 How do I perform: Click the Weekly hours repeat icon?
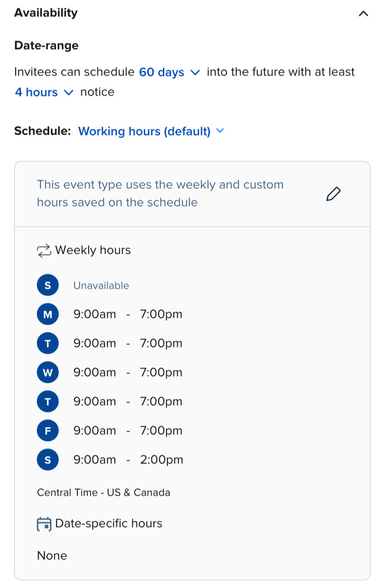(x=44, y=251)
